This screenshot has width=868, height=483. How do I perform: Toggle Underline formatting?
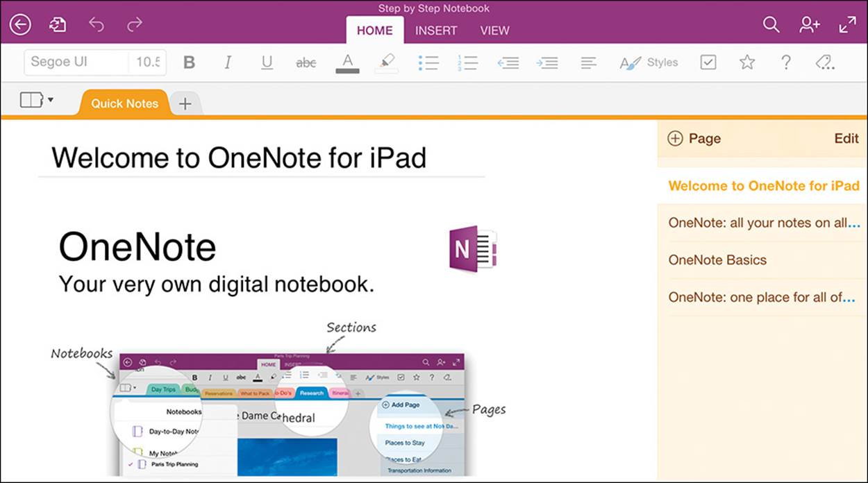267,62
